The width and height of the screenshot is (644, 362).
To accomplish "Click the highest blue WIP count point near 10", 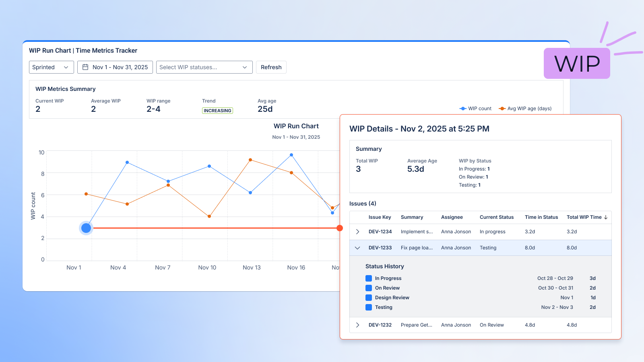I will (x=291, y=155).
